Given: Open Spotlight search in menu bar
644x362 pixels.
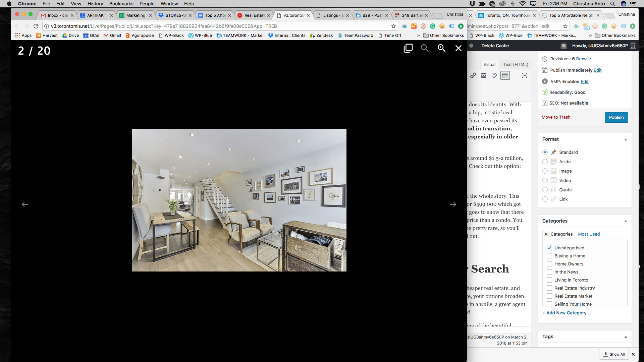Looking at the screenshot, I should coord(612,4).
